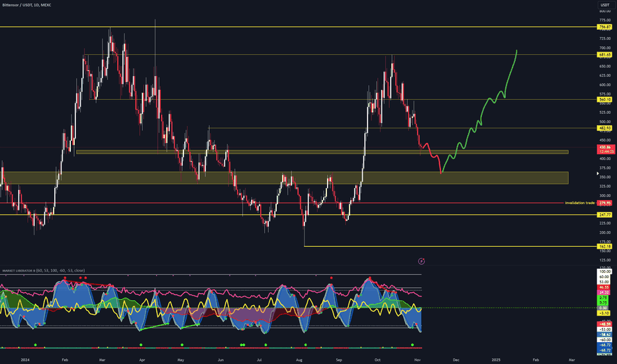The width and height of the screenshot is (617, 364).
Task: Click the Oct label on time axis
Action: point(377,359)
